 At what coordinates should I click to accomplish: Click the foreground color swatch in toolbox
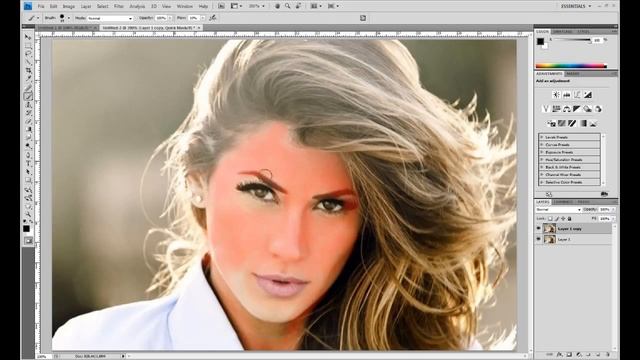[x=26, y=229]
